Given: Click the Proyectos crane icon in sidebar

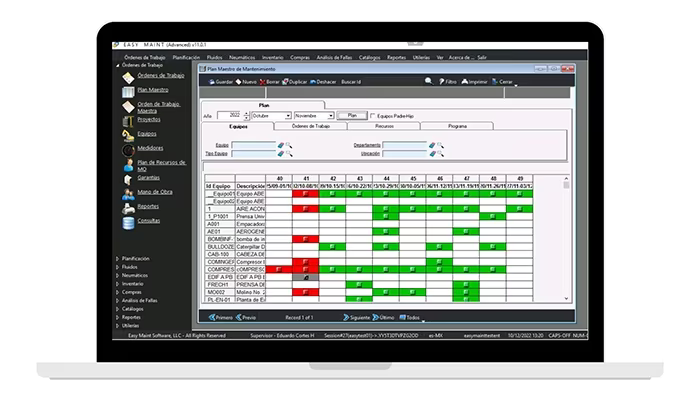Looking at the screenshot, I should pyautogui.click(x=128, y=121).
